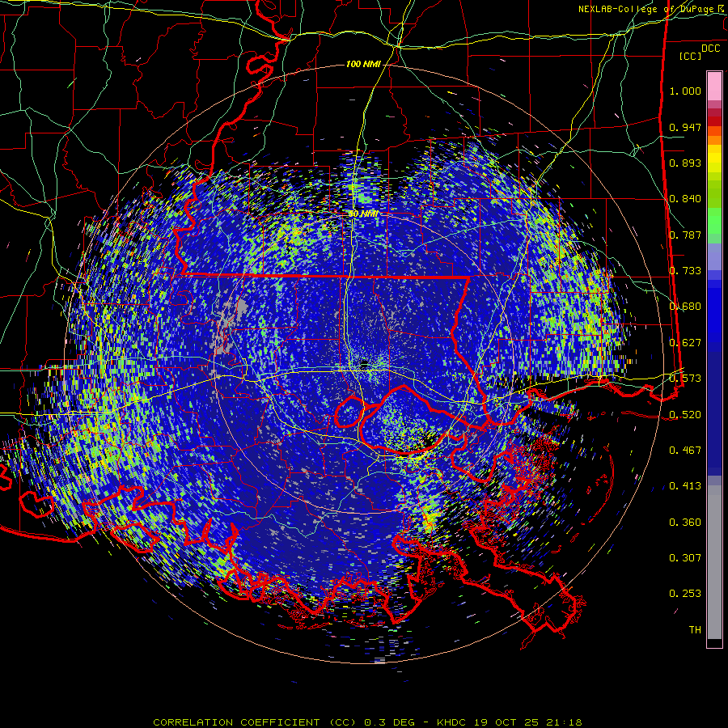This screenshot has height=728, width=728.
Task: Click the radar site center point
Action: pyautogui.click(x=365, y=363)
